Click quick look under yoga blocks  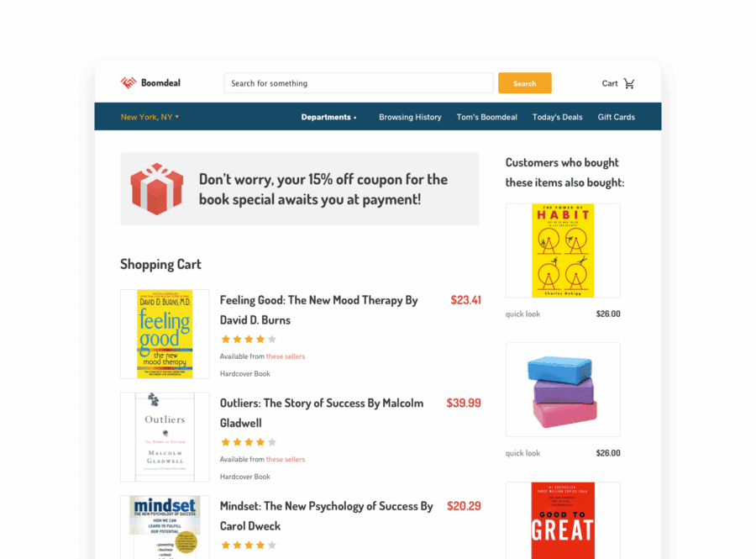pyautogui.click(x=522, y=453)
